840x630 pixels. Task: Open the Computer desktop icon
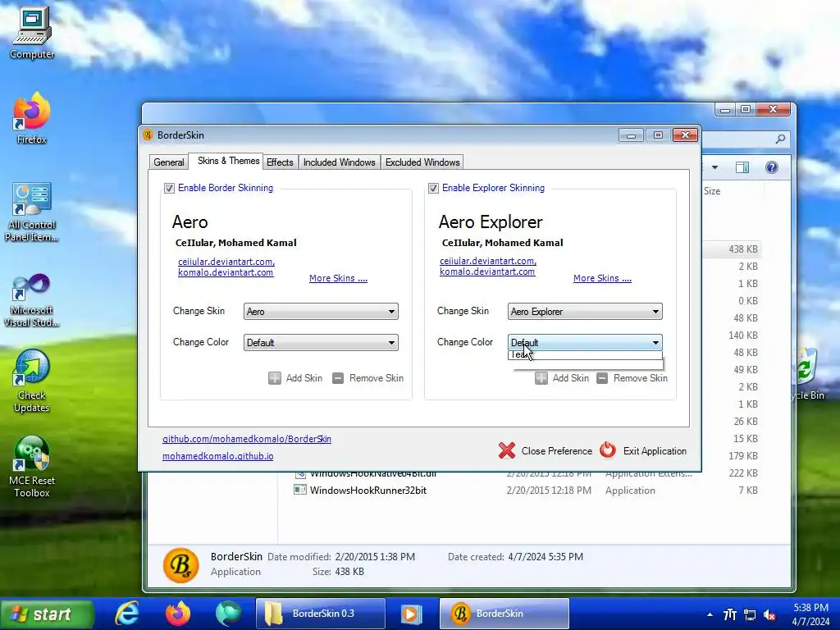tap(32, 32)
